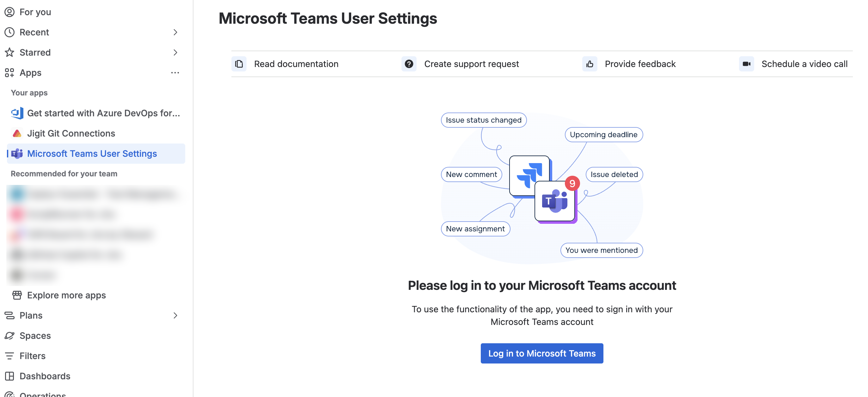Click Log in to Microsoft Teams button

542,353
